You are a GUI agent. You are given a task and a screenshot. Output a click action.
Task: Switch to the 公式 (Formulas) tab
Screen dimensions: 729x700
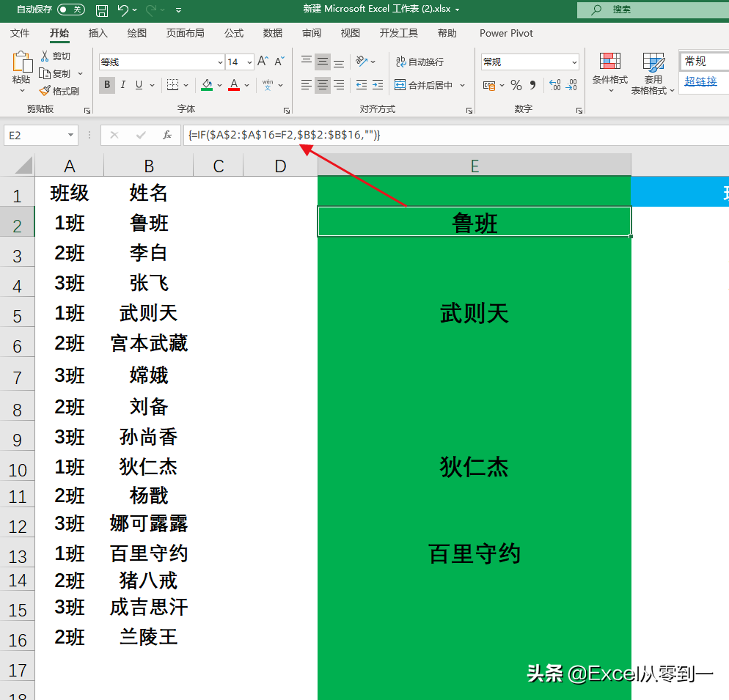234,33
